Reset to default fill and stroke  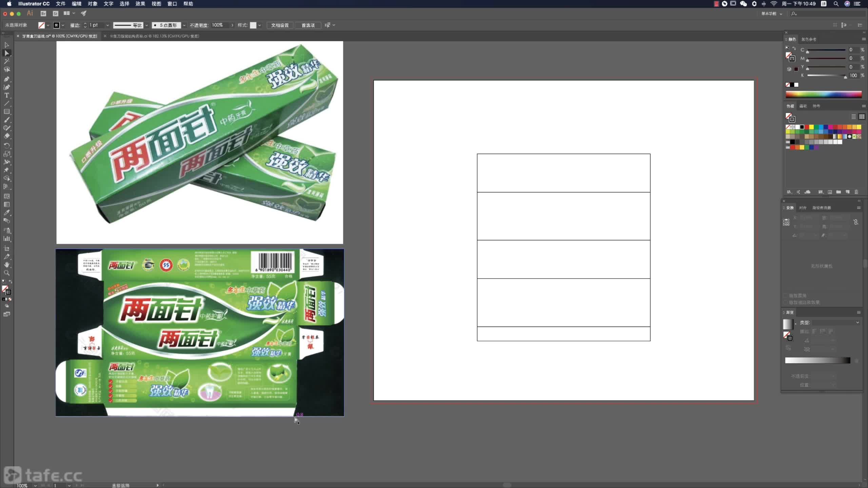tap(4, 282)
